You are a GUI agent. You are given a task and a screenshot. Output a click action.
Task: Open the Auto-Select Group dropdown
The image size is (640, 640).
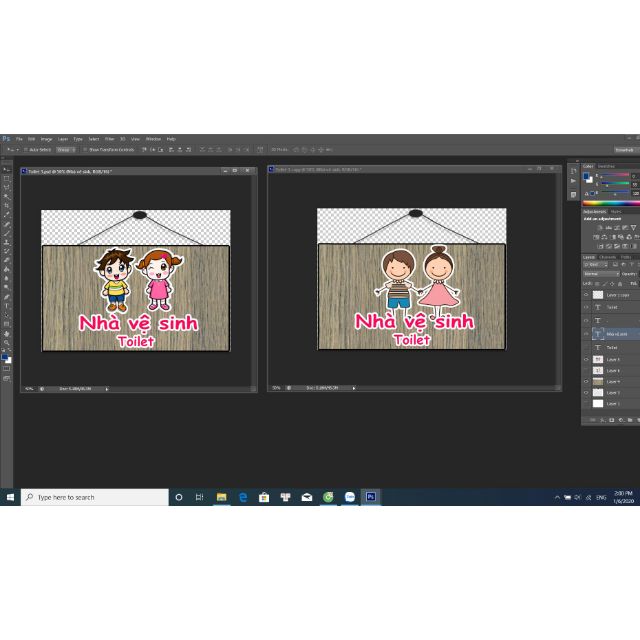coord(65,149)
